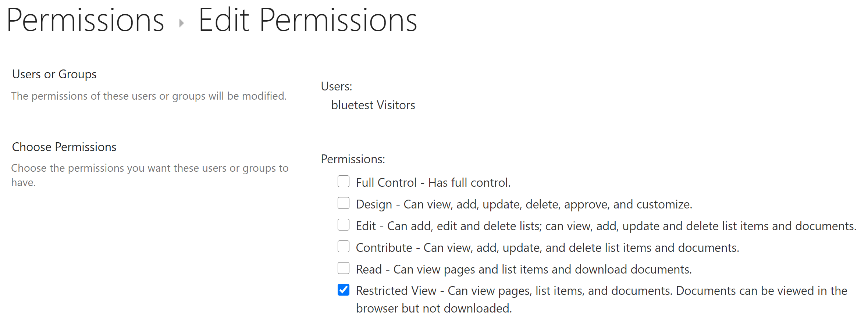Check the Design permission level
Viewport: 868px width, 332px height.
tap(343, 203)
